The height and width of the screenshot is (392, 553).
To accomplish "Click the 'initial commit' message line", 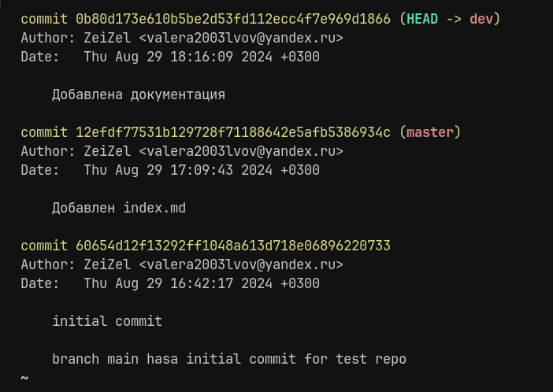I will click(x=107, y=321).
